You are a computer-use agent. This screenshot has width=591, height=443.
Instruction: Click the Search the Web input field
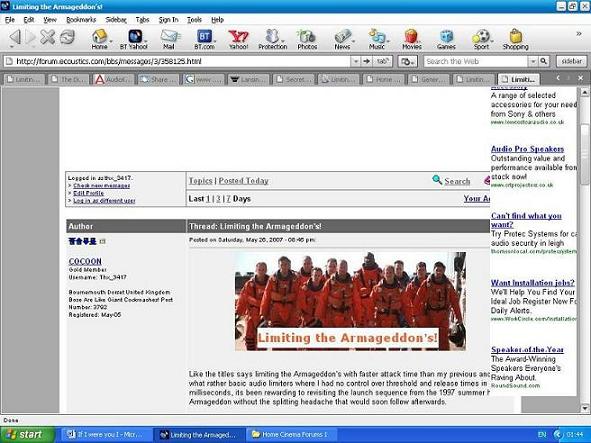coord(476,61)
